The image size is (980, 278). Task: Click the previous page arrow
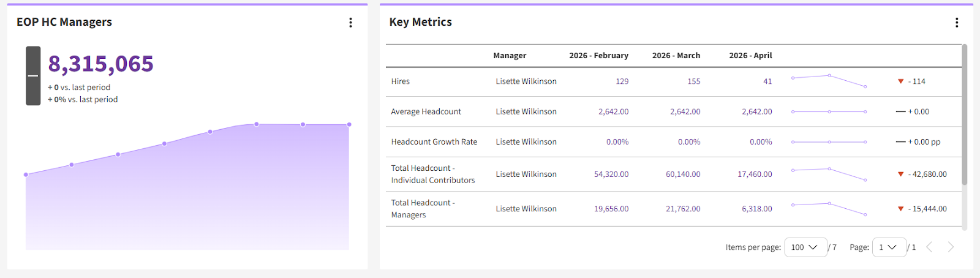point(929,247)
